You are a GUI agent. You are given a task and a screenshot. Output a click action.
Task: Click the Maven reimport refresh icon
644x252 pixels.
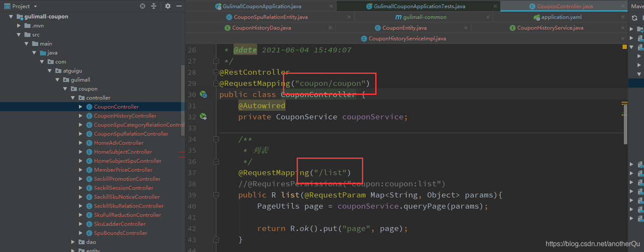click(634, 18)
